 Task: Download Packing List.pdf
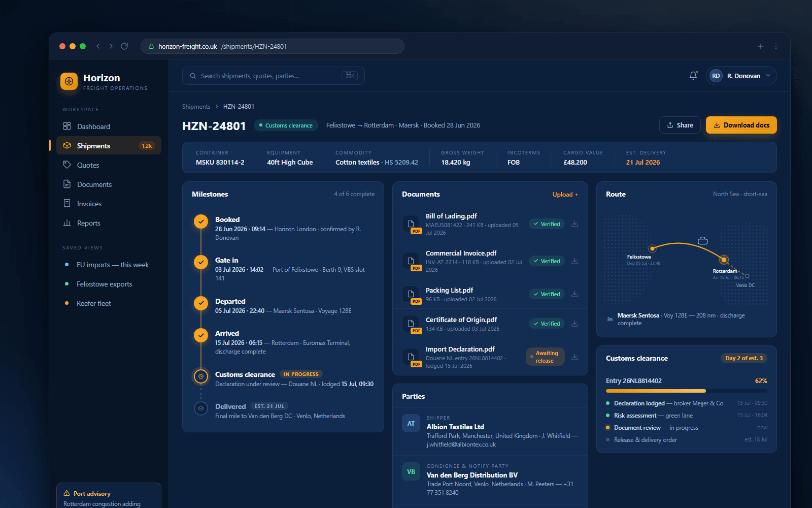click(575, 294)
